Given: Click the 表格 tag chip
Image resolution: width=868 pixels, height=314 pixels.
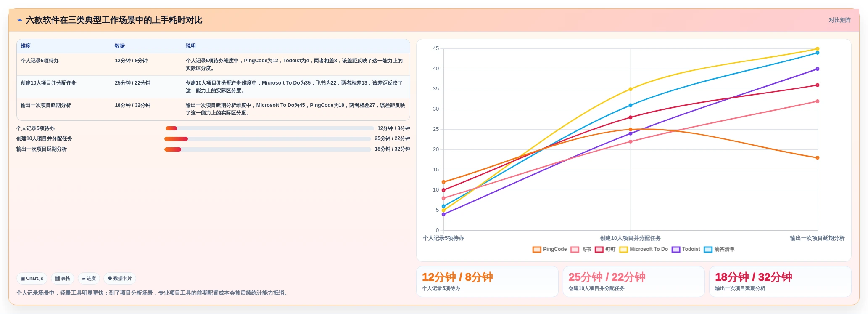Looking at the screenshot, I should tap(63, 279).
